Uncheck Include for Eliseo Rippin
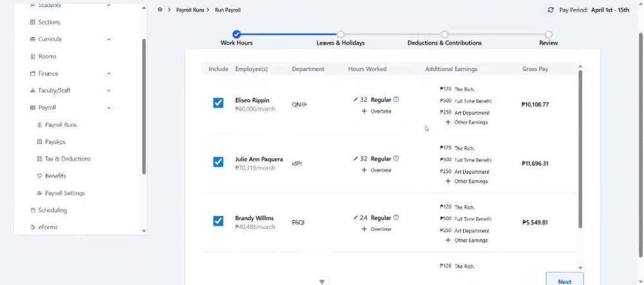This screenshot has width=644, height=285. point(218,103)
